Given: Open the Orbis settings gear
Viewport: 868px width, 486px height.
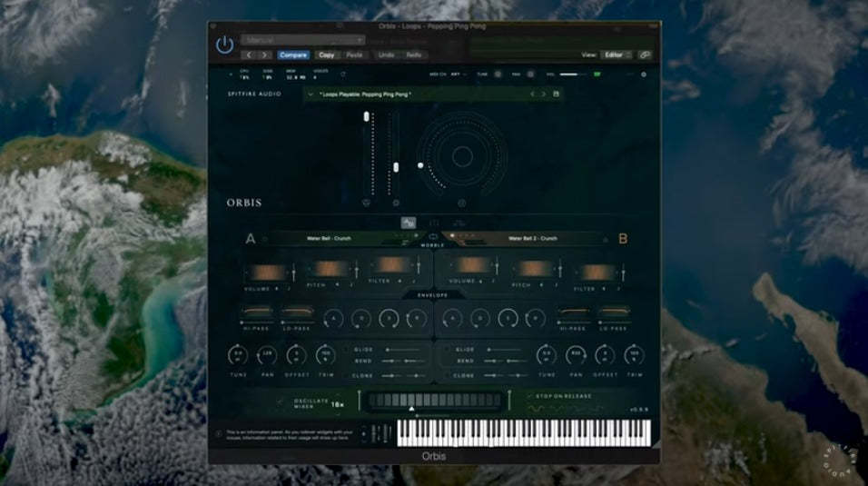Looking at the screenshot, I should (x=644, y=74).
